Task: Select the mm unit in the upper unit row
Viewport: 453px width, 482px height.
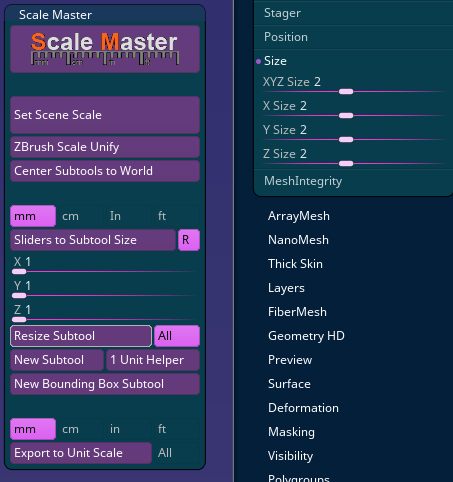Action: [x=33, y=216]
